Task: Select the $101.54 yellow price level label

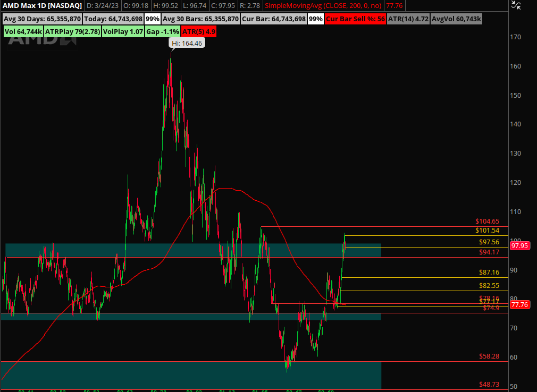Action: point(487,231)
